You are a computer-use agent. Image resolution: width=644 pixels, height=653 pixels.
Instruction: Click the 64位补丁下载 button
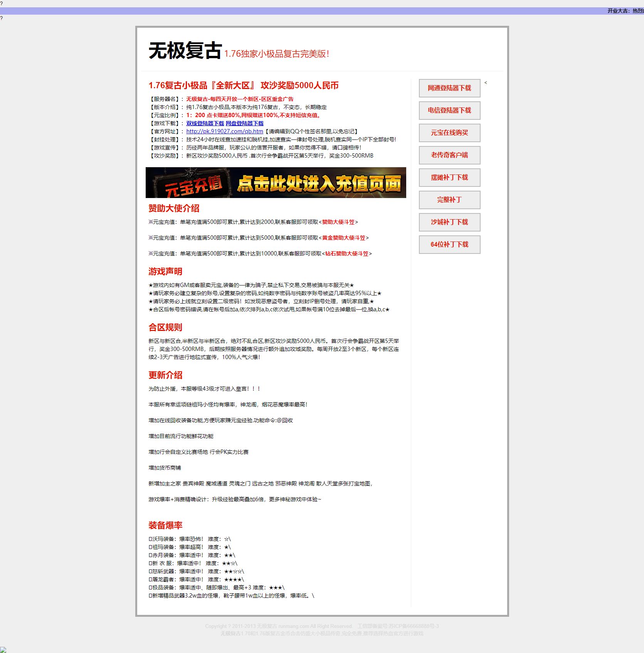coord(449,245)
